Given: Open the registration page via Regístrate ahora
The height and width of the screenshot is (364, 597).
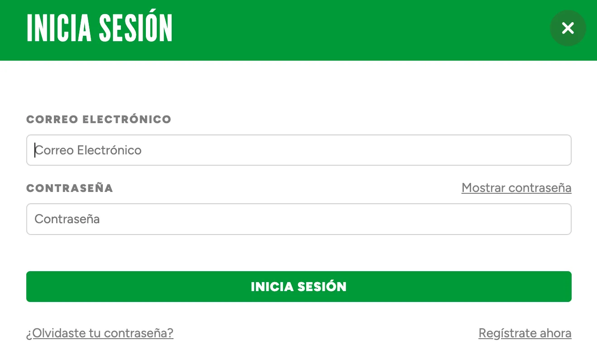Looking at the screenshot, I should click(525, 333).
